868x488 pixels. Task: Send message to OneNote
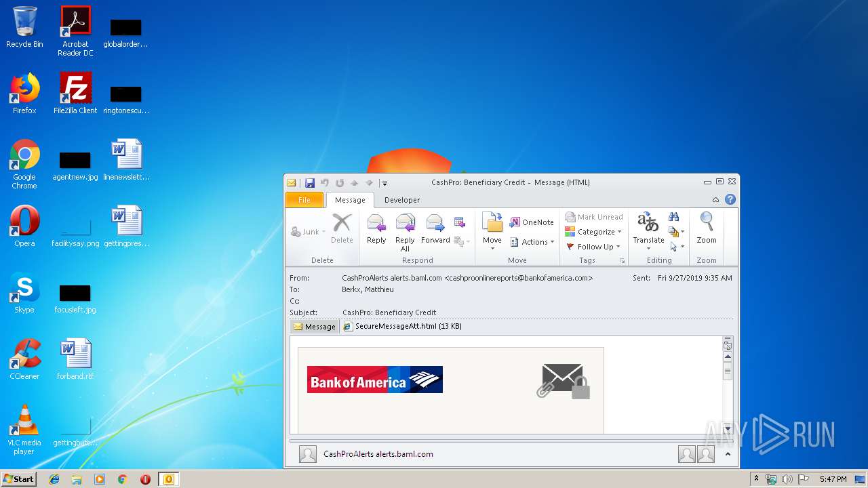[x=532, y=222]
